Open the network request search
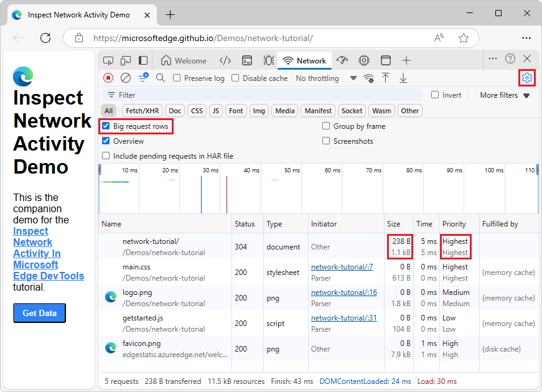542x392 pixels. click(160, 78)
